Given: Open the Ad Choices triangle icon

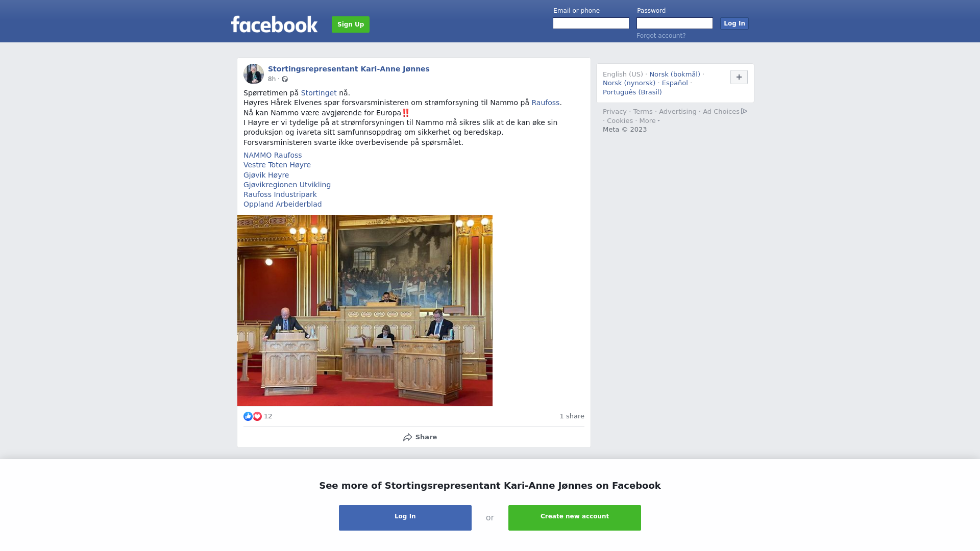Looking at the screenshot, I should coord(744,111).
